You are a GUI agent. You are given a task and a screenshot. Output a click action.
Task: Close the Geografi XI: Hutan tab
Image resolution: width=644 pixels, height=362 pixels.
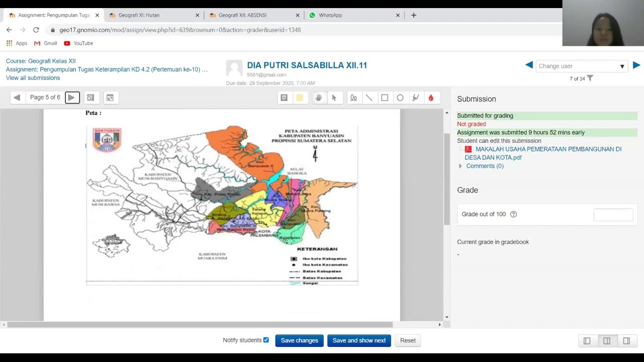(x=197, y=15)
